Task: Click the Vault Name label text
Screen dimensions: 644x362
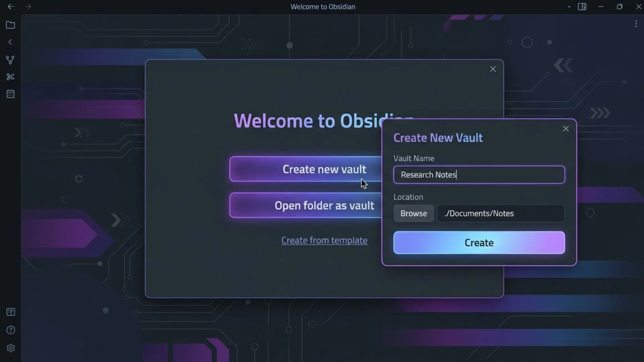Action: pyautogui.click(x=414, y=158)
